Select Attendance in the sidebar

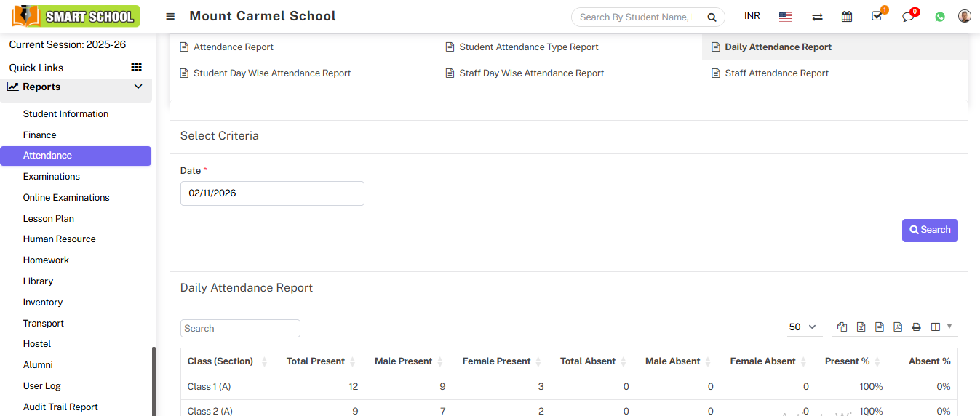[x=76, y=156]
